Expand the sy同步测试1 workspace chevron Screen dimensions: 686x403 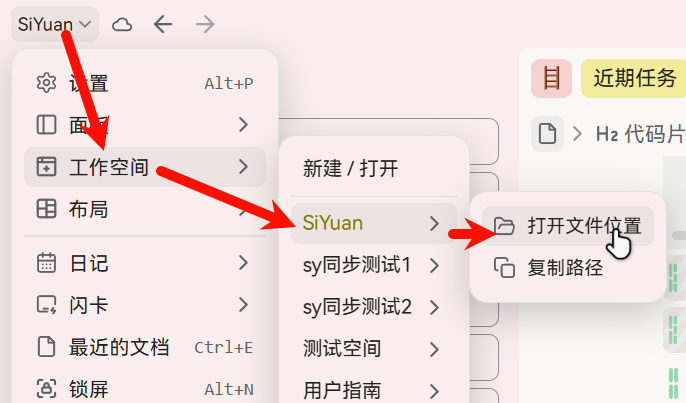click(x=434, y=265)
